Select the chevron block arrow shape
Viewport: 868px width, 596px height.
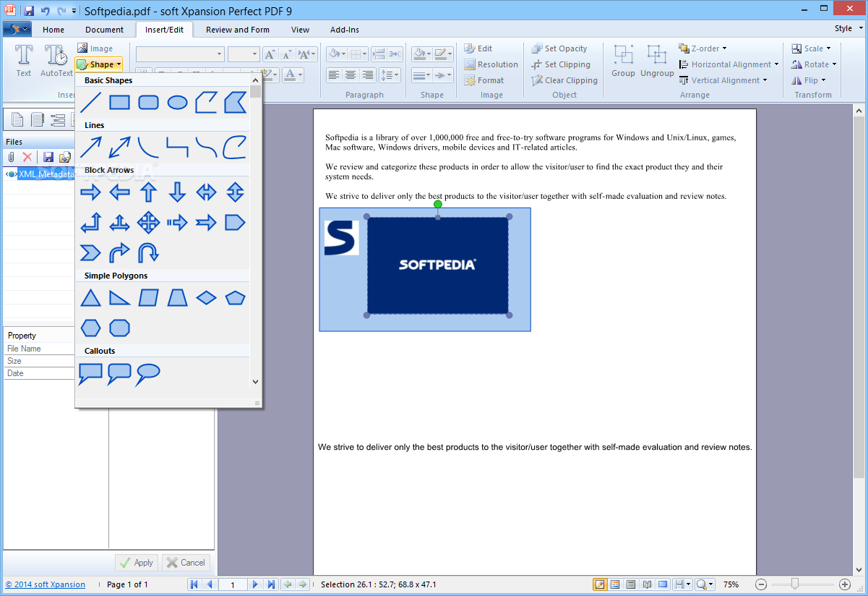click(90, 253)
